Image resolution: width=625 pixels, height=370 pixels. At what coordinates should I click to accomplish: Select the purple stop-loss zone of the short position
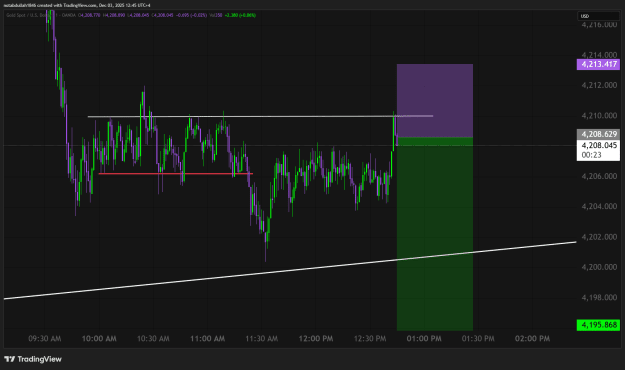tap(435, 100)
